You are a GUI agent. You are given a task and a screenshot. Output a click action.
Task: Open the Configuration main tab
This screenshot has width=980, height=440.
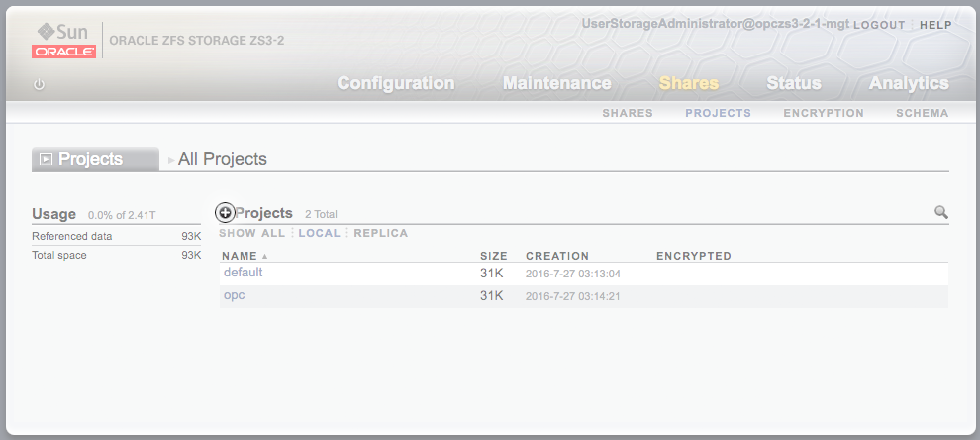(x=396, y=83)
